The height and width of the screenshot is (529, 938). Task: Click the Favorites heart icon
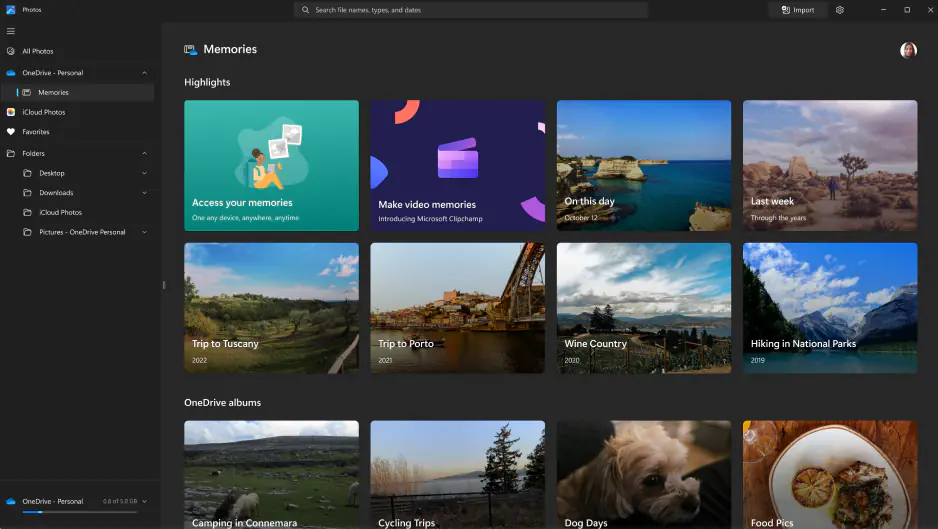pos(11,132)
